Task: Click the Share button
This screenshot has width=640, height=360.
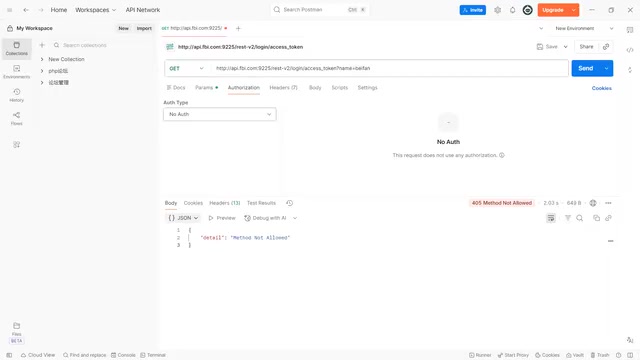Action: click(586, 47)
